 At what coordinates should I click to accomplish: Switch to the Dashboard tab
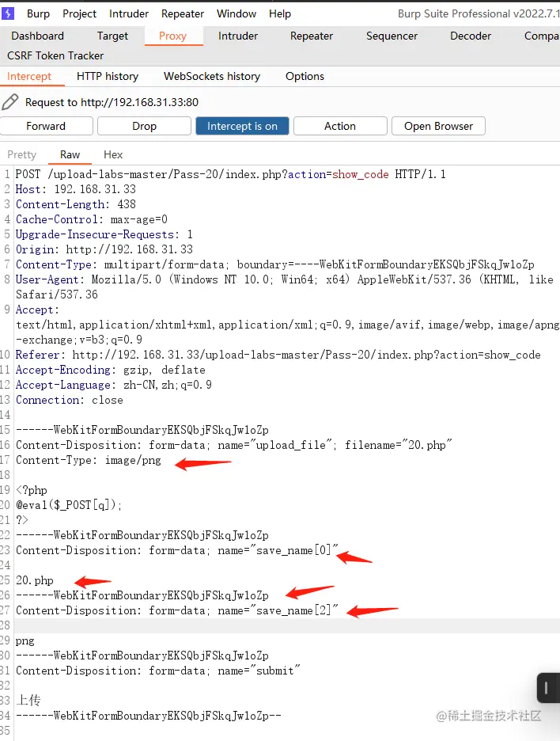[37, 36]
